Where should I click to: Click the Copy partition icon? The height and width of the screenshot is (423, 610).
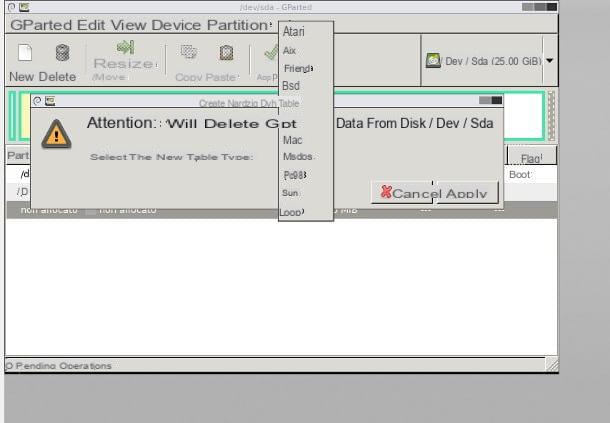pos(189,51)
